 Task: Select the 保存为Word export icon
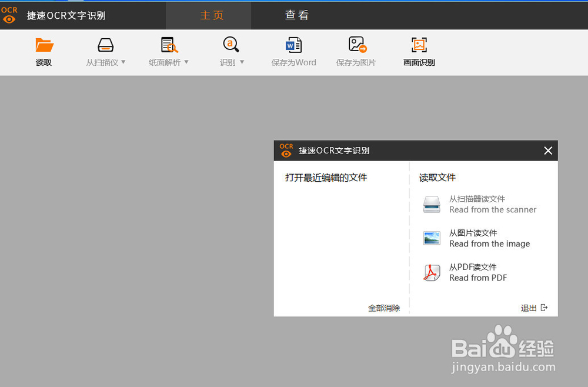pyautogui.click(x=293, y=45)
